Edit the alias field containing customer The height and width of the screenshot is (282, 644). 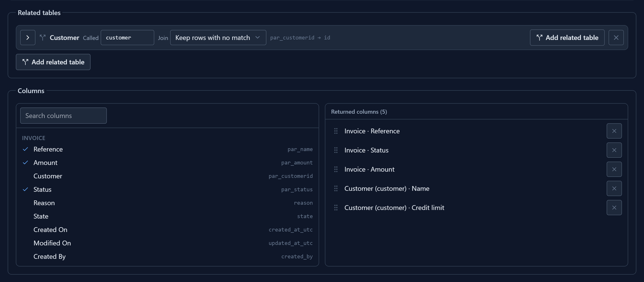127,37
